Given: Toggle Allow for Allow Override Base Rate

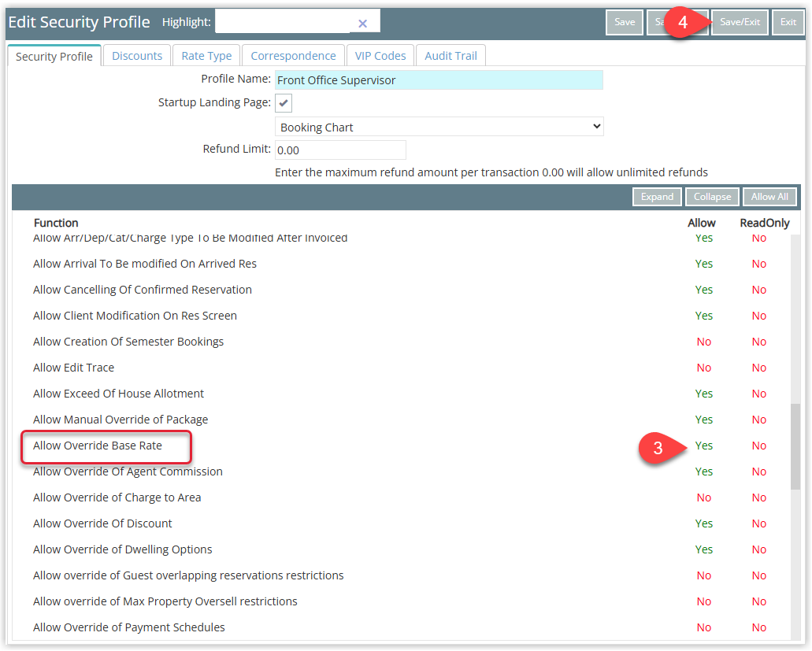Looking at the screenshot, I should 704,446.
